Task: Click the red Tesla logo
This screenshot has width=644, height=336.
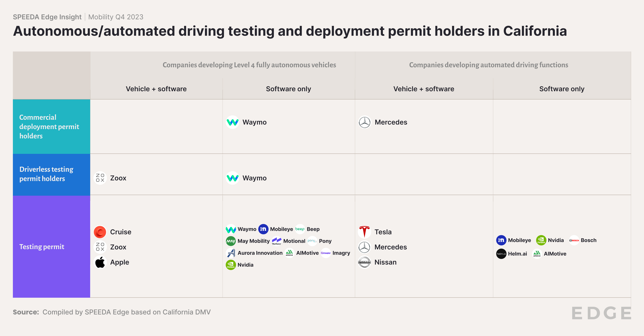Action: 365,232
